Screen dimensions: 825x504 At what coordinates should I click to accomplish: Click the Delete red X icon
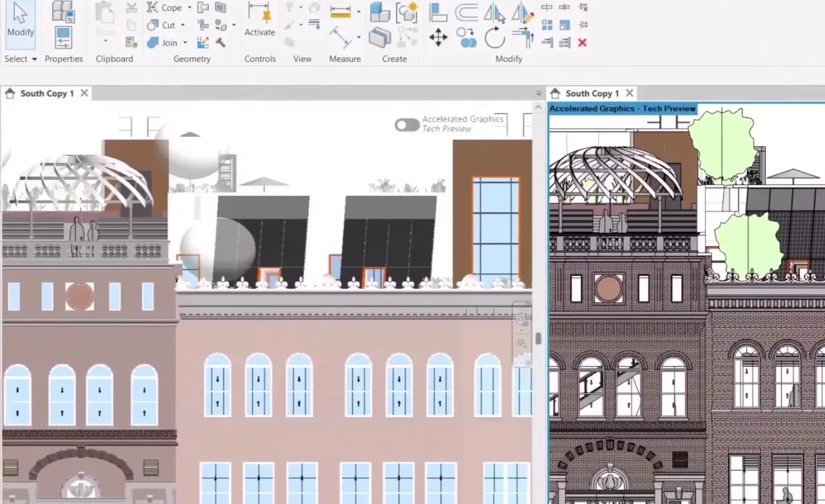(x=581, y=43)
